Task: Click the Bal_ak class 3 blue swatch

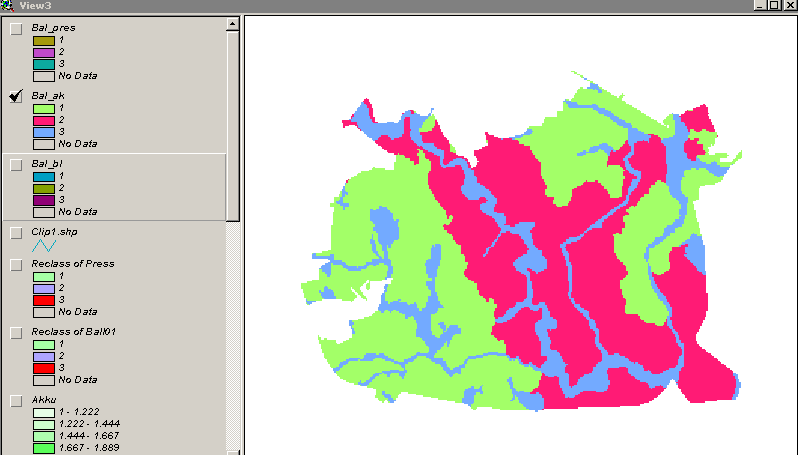Action: (44, 132)
